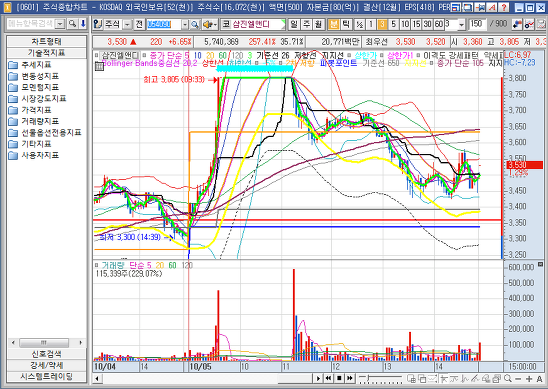
Task: Expand the 모멘텀지표 folder
Action: 34,87
